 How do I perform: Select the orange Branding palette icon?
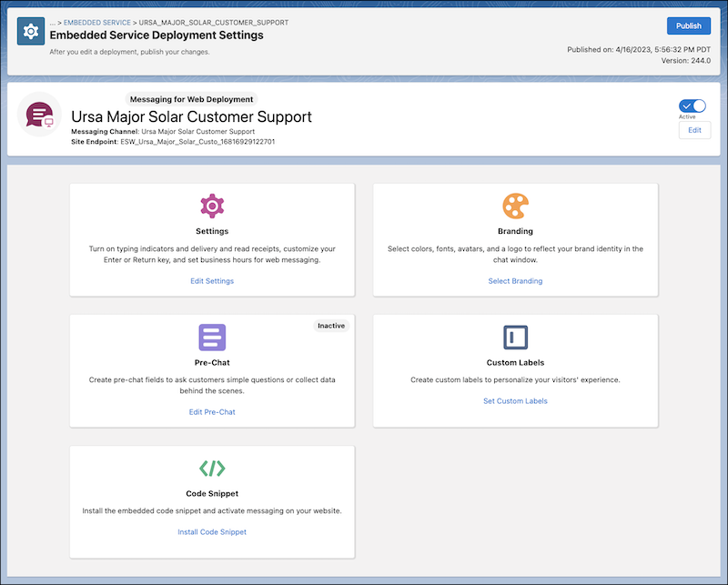pos(515,206)
